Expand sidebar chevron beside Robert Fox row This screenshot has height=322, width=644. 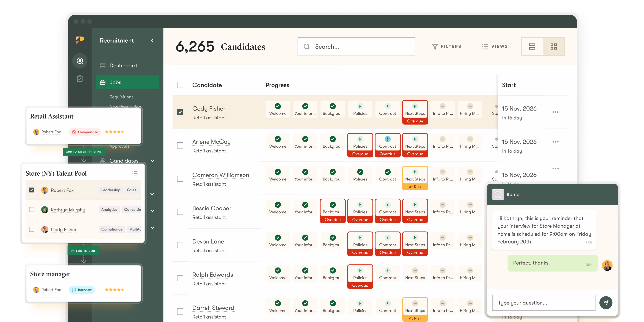(152, 194)
